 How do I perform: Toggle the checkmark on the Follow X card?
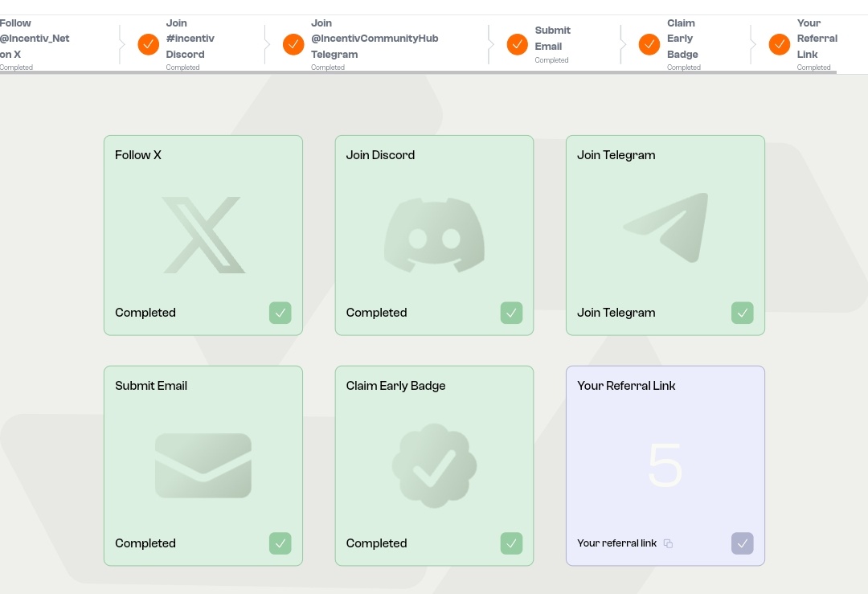280,313
